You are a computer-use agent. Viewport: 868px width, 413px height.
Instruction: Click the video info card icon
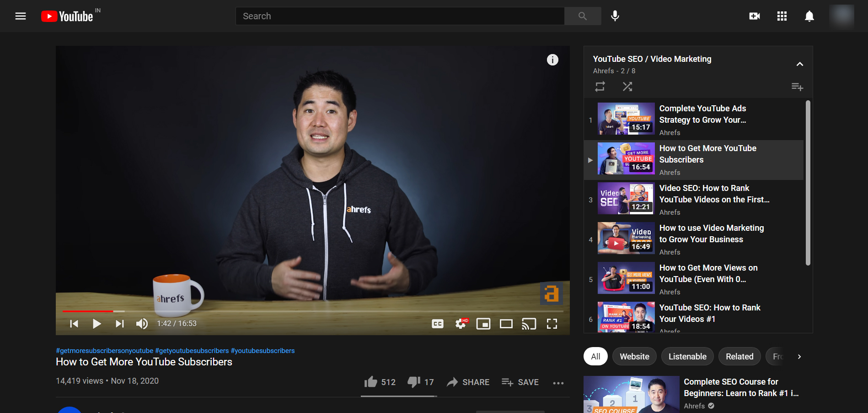[x=552, y=60]
